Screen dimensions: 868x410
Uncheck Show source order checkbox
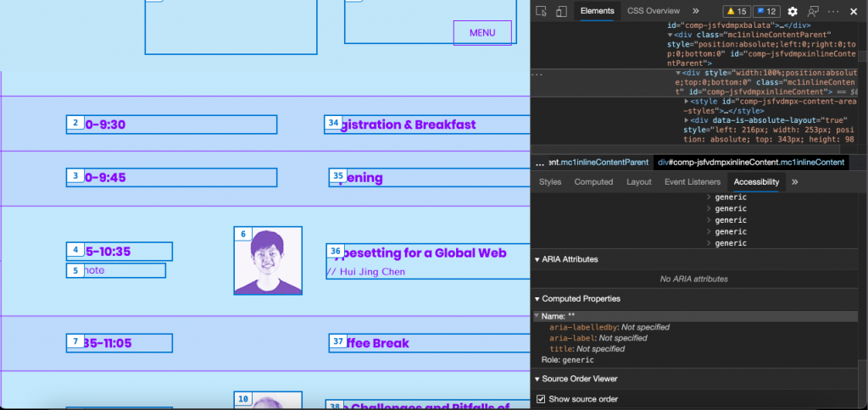click(541, 399)
